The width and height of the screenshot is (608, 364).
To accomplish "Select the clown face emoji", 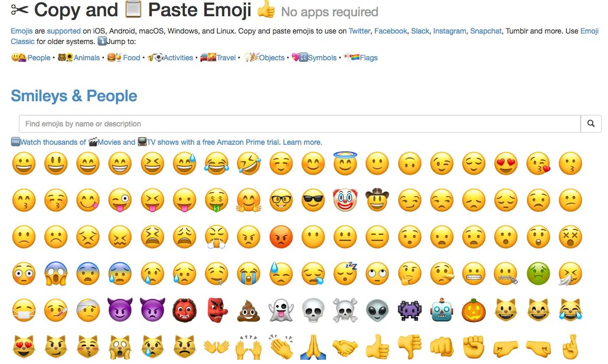I will pos(345,200).
